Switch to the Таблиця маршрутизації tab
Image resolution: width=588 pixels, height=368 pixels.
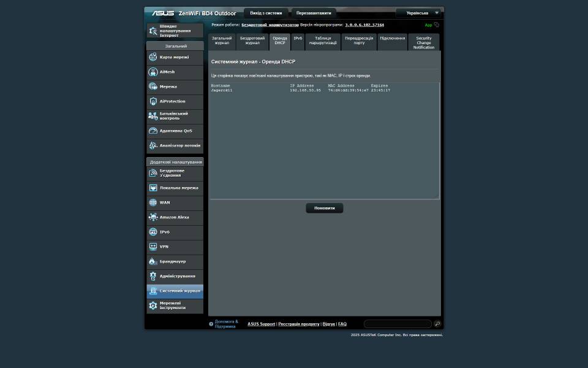[x=323, y=41]
